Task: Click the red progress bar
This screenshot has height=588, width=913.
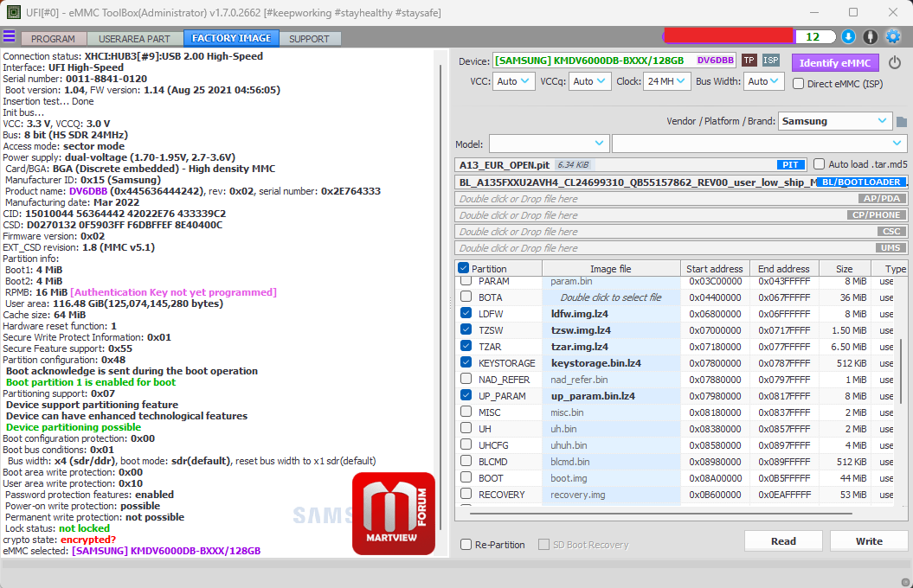Action: 729,36
